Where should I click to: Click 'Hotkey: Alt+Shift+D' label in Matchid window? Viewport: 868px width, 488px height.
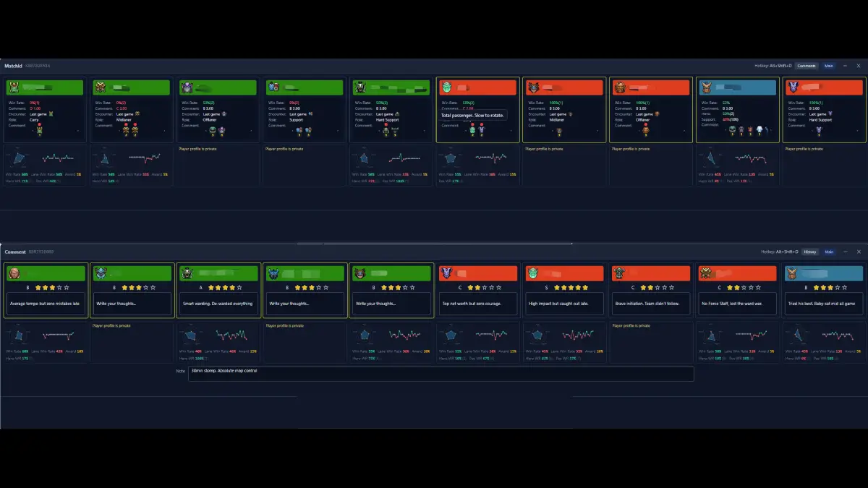[x=773, y=66]
